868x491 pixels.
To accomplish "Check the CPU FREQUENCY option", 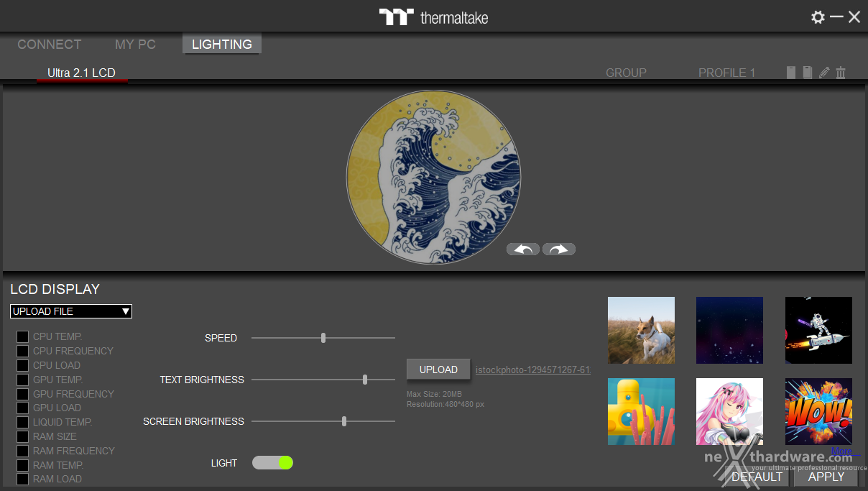I will (x=23, y=351).
